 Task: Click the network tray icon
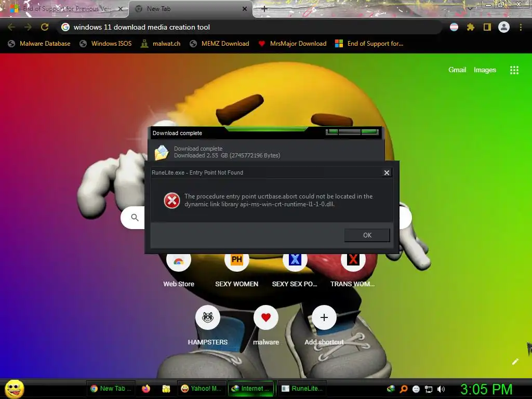[x=429, y=389]
